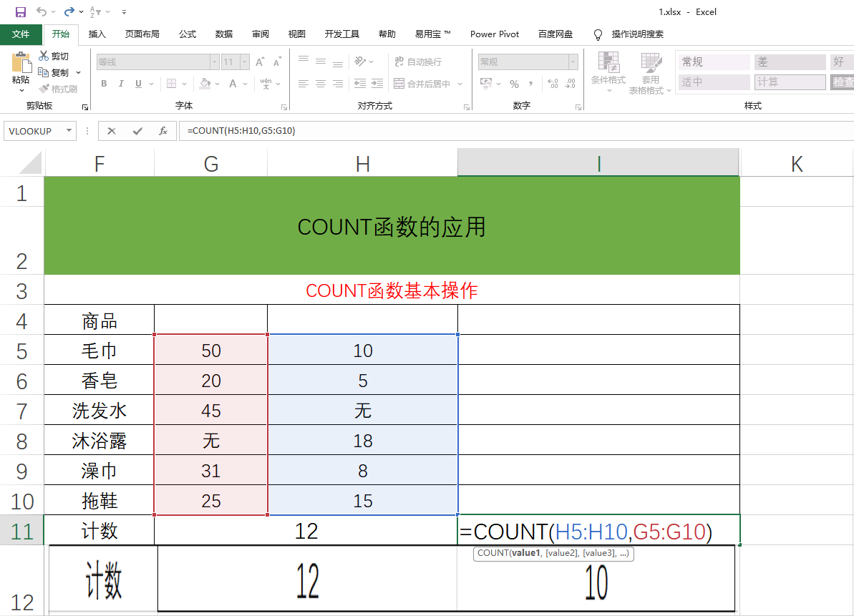Image resolution: width=854 pixels, height=616 pixels.
Task: Click the Paste clipboard icon
Action: pyautogui.click(x=21, y=62)
